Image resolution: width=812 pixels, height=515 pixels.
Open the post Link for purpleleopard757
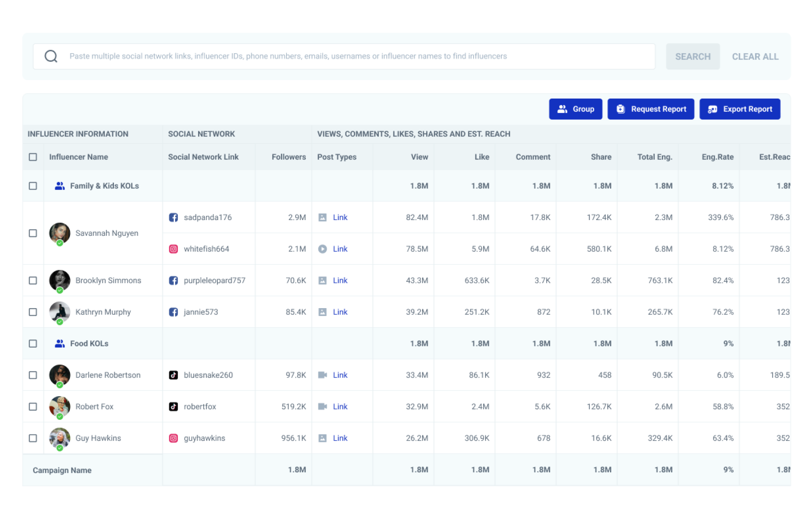coord(340,280)
